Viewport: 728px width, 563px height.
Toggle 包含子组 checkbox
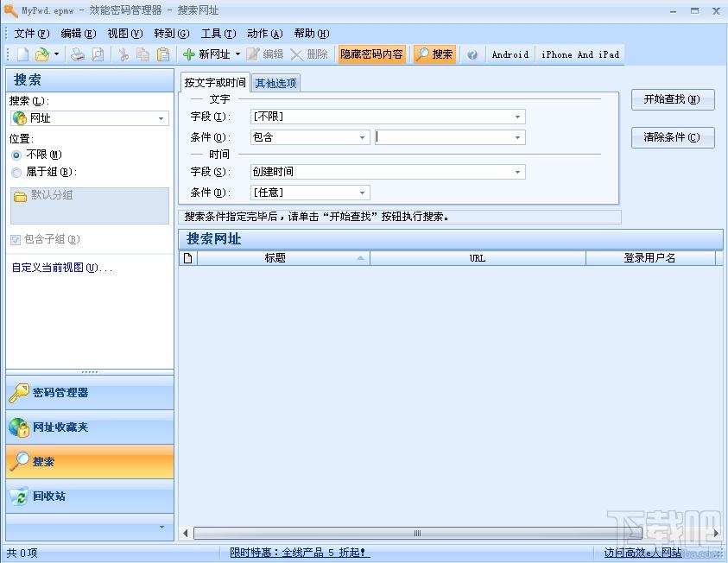pyautogui.click(x=16, y=239)
